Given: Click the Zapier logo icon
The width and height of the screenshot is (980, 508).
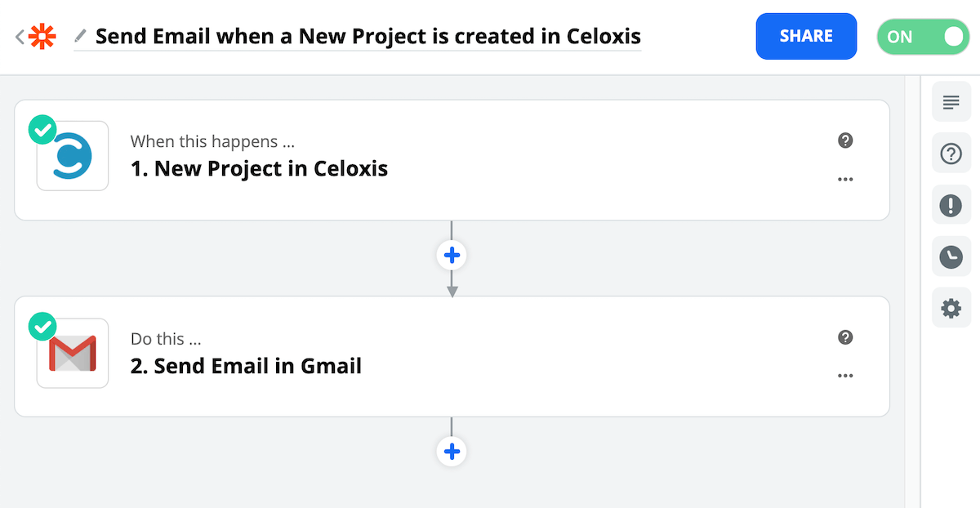Looking at the screenshot, I should click(40, 37).
